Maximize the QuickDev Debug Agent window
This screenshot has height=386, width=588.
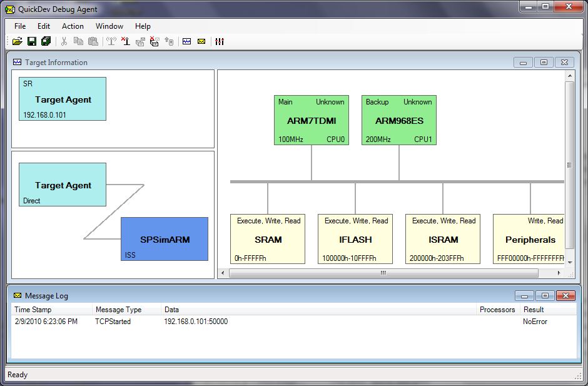click(x=545, y=6)
